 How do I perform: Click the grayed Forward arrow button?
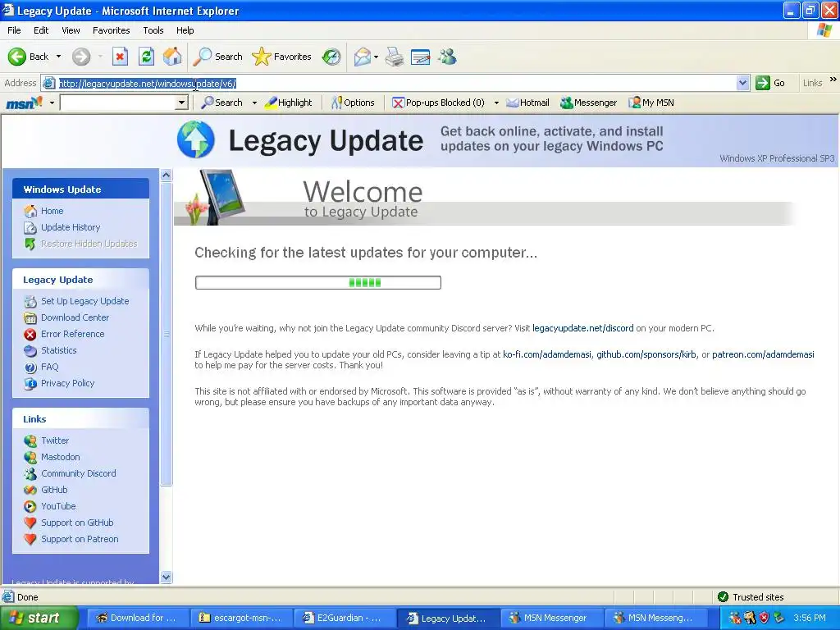[x=81, y=57]
